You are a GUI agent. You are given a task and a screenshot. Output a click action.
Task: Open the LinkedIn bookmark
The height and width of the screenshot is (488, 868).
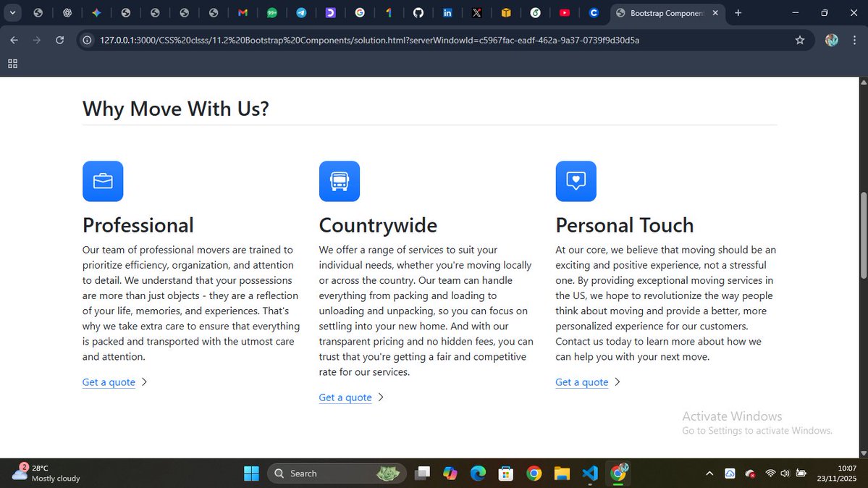(447, 12)
